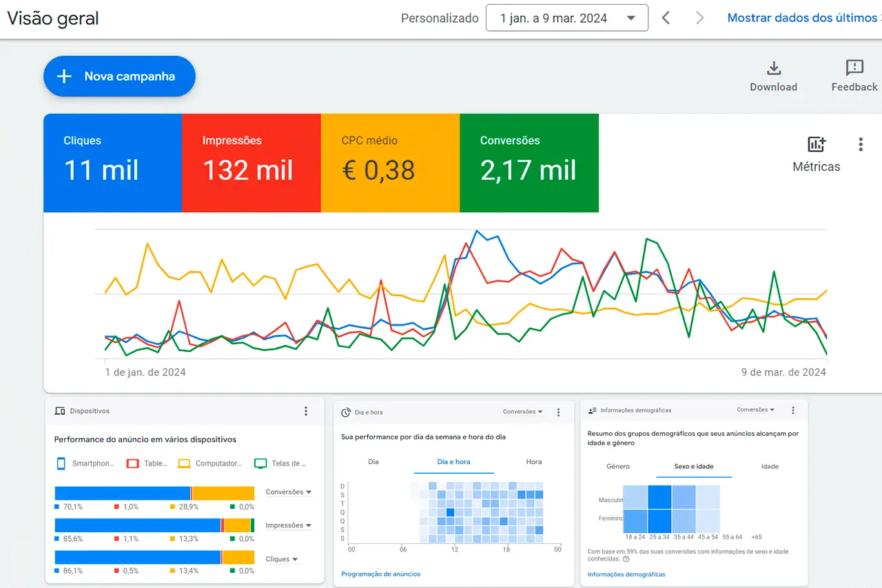Click the Telas de TV legend icon
The width and height of the screenshot is (882, 588).
coord(260,463)
